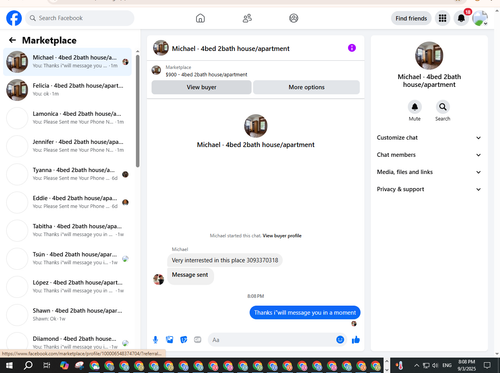Click the ENG language indicator in taskbar
Viewport: 500px width, 373px height.
coord(447,365)
